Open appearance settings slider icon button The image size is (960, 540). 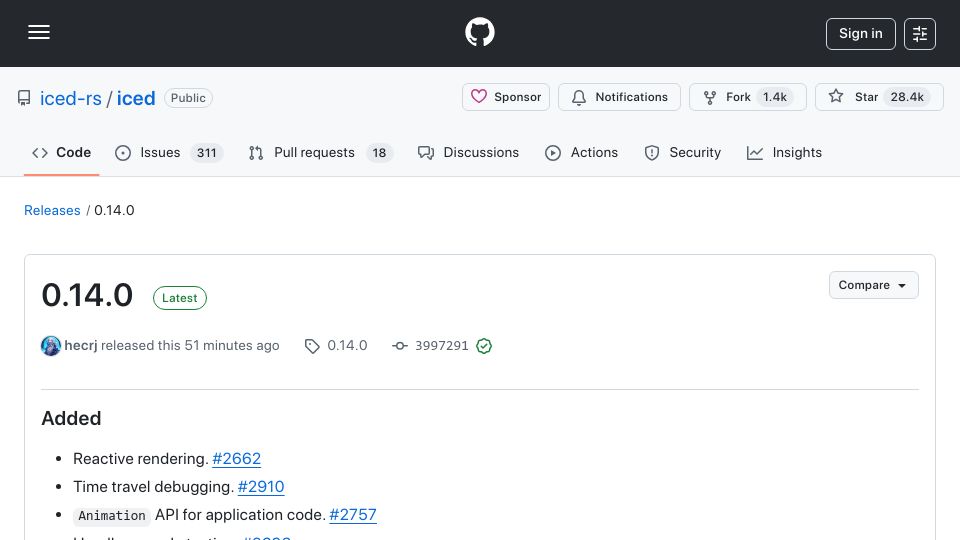(x=920, y=34)
